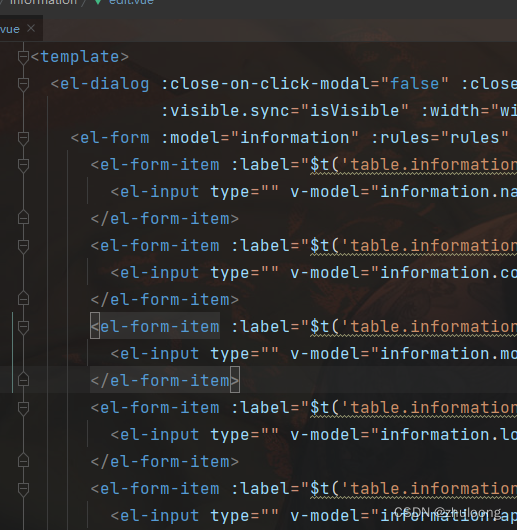Place cursor in the template tag name

pyautogui.click(x=80, y=56)
